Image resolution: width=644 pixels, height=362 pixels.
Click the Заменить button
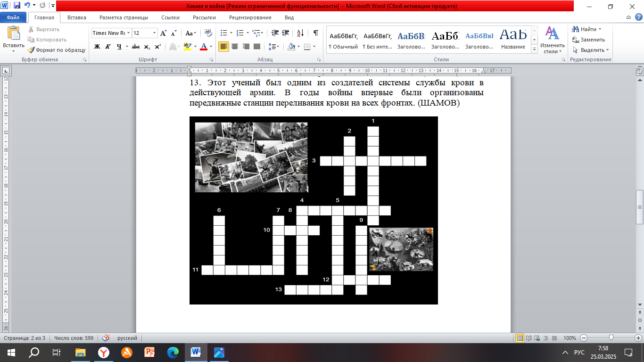(x=589, y=40)
